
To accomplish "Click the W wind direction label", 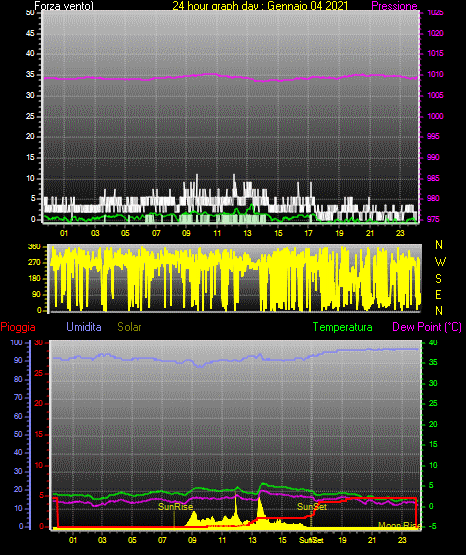I will 440,262.
